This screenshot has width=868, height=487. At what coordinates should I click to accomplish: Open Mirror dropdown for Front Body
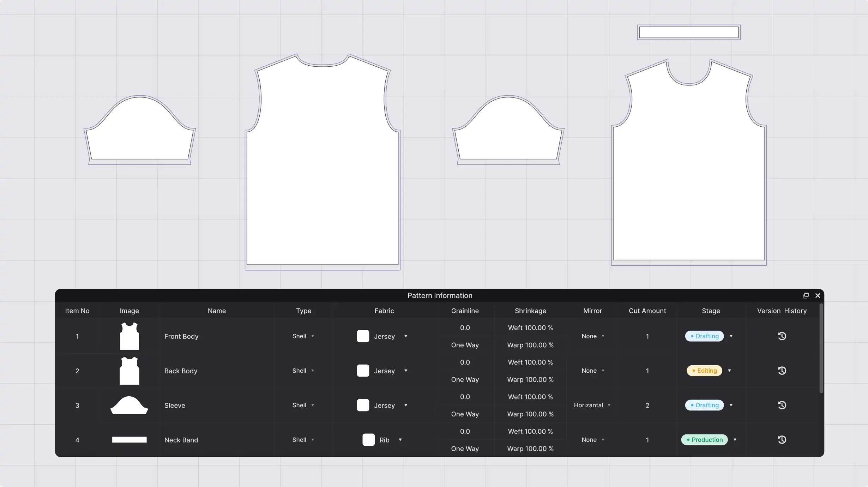[593, 336]
